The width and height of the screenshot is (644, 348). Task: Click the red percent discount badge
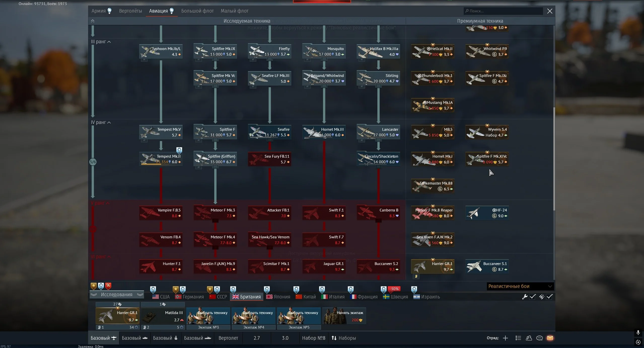click(x=108, y=286)
